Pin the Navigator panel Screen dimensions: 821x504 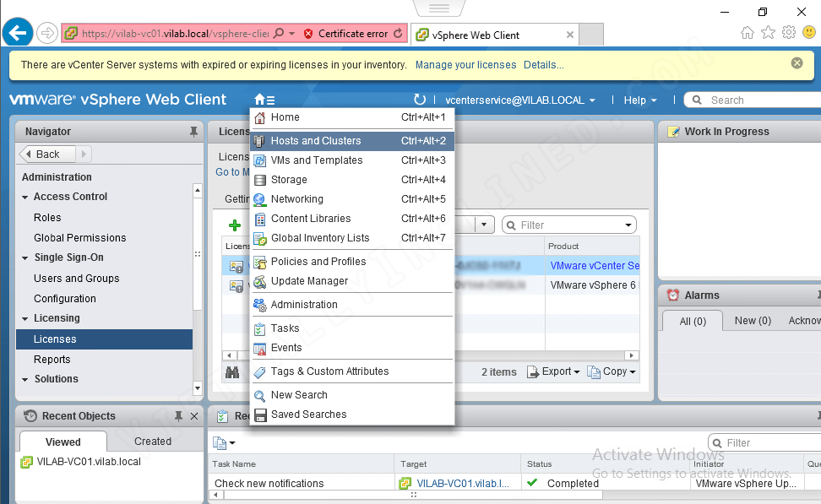[x=193, y=132]
